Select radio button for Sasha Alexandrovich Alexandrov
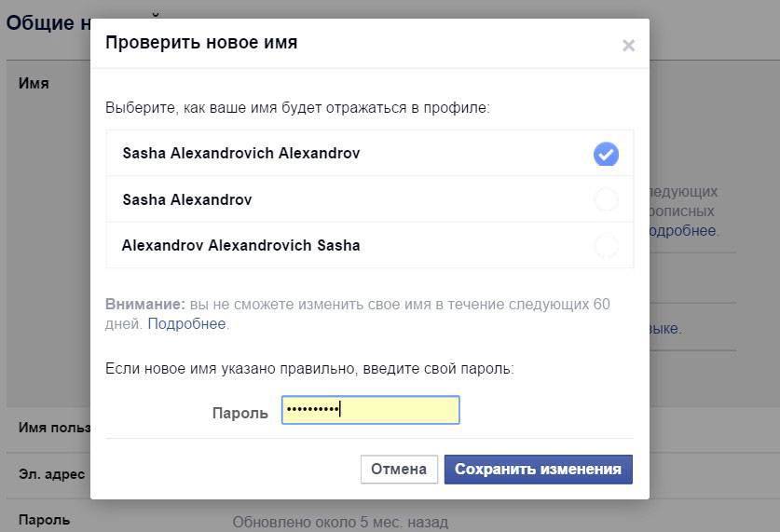This screenshot has height=532, width=780. pyautogui.click(x=606, y=154)
